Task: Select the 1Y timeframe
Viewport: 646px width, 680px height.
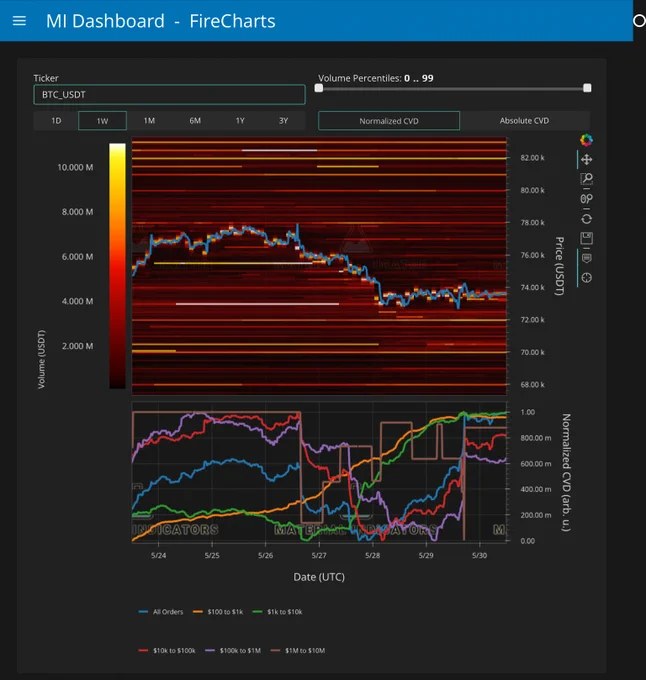Action: pyautogui.click(x=240, y=121)
